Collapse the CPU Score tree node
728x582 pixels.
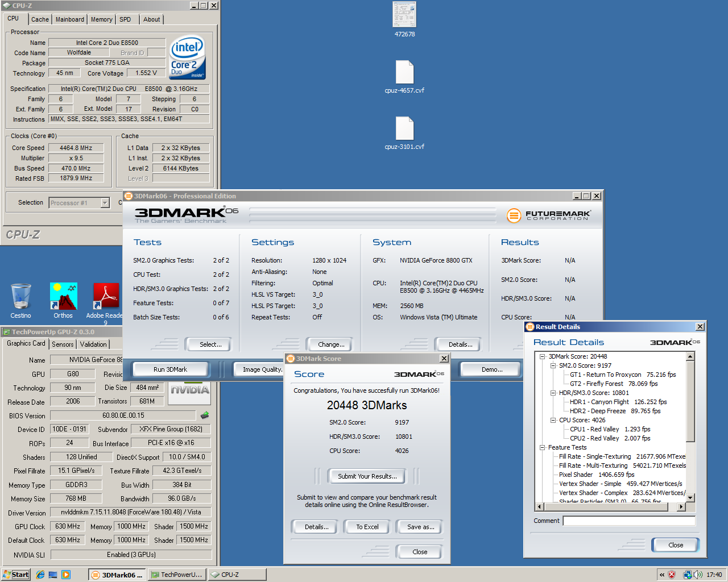553,420
